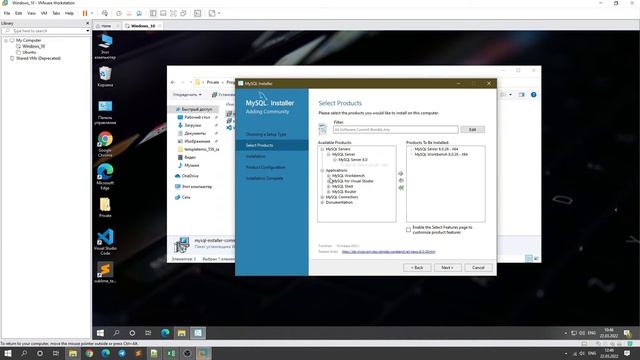The width and height of the screenshot is (640, 360).
Task: Open the VMware VM menu
Action: [x=44, y=13]
